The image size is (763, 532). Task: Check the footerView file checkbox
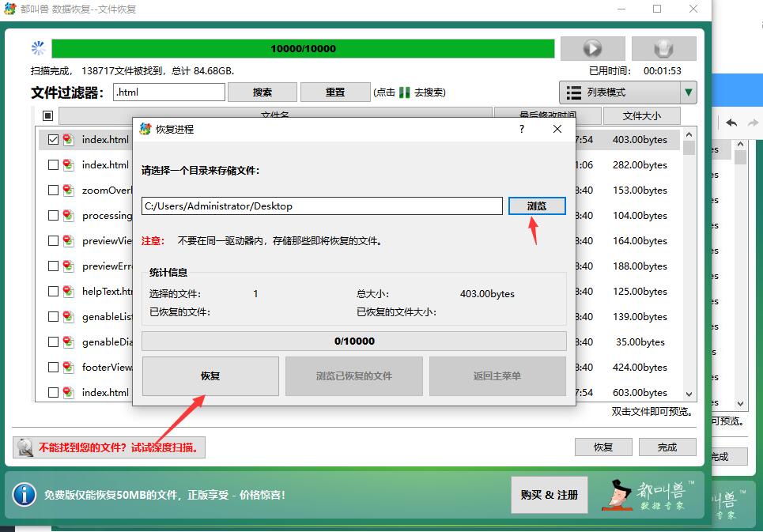tap(53, 367)
